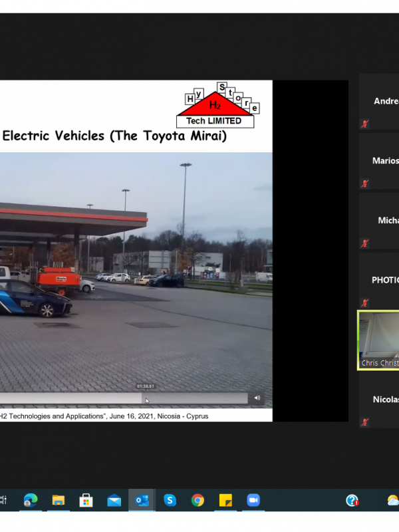Switch to Zoom in the taskbar
Viewport: 399px width, 532px height.
click(x=253, y=501)
